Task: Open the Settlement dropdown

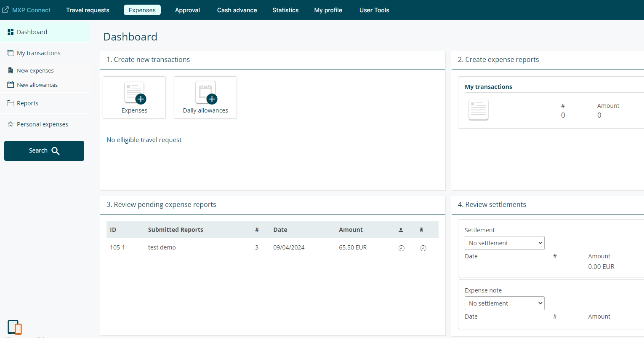Action: pos(504,243)
